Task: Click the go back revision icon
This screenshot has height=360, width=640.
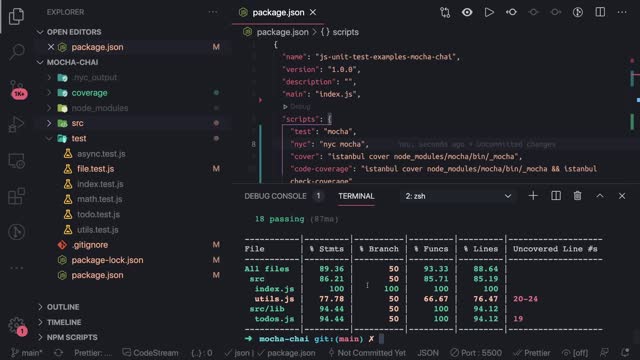Action: click(511, 12)
